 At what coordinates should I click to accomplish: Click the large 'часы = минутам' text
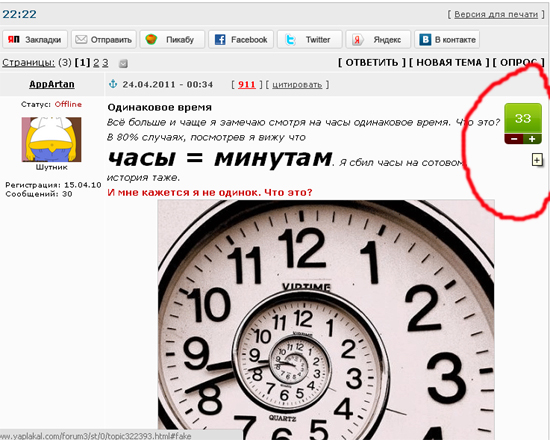[x=220, y=158]
